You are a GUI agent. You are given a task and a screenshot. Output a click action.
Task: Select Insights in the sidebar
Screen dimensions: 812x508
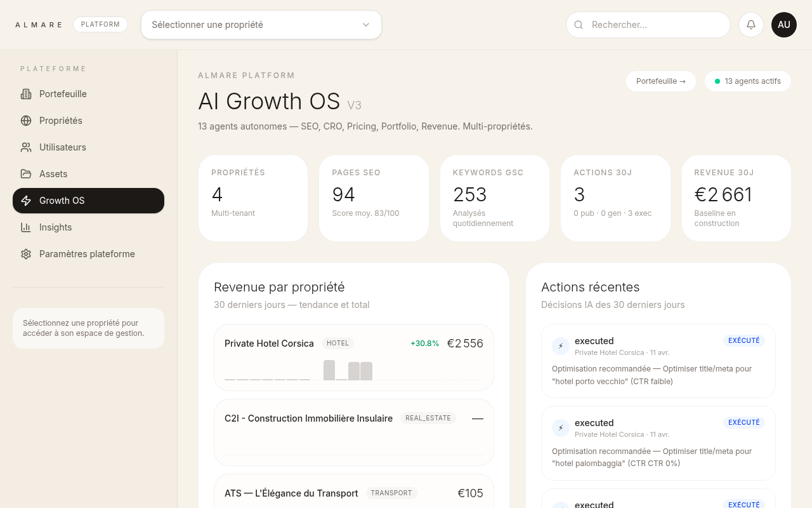88,227
